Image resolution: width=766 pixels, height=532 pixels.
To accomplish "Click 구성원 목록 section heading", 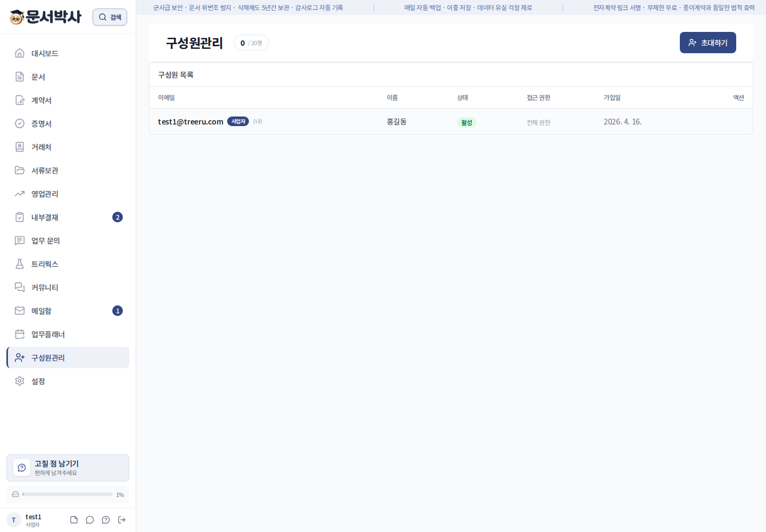I will [176, 75].
